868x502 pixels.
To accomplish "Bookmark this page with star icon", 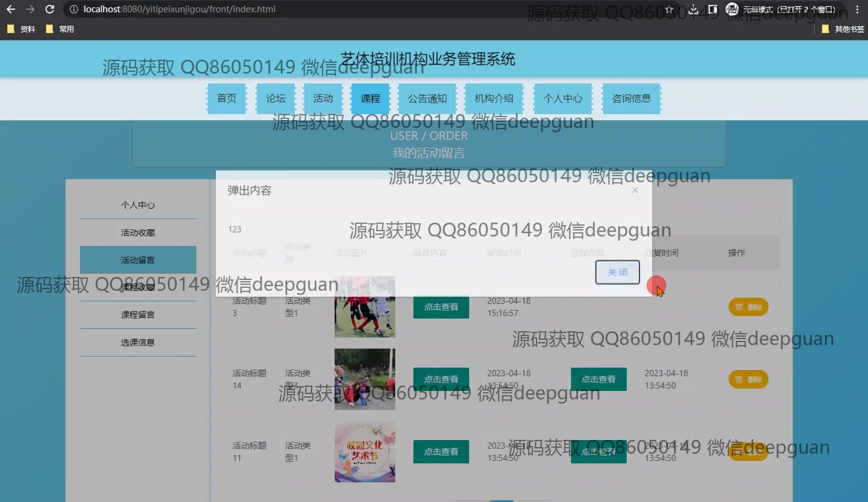I will 669,10.
